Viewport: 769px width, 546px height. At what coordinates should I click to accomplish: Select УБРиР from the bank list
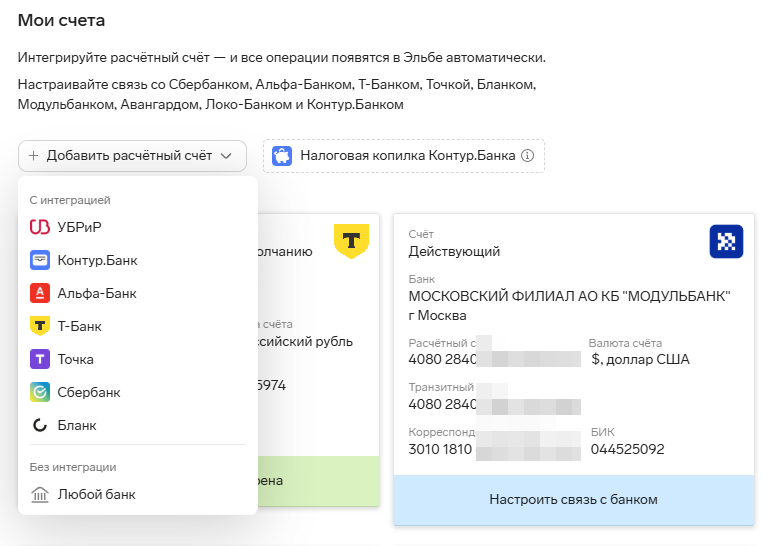pos(138,227)
